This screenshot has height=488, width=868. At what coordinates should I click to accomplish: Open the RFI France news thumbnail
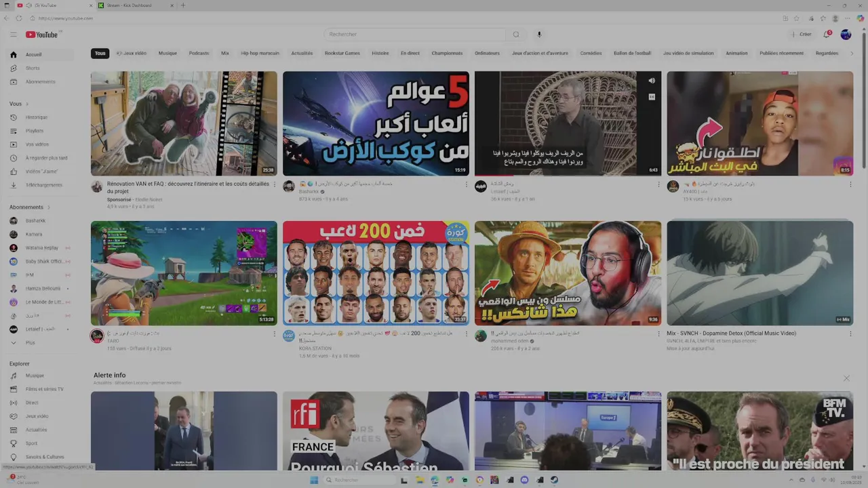point(376,431)
